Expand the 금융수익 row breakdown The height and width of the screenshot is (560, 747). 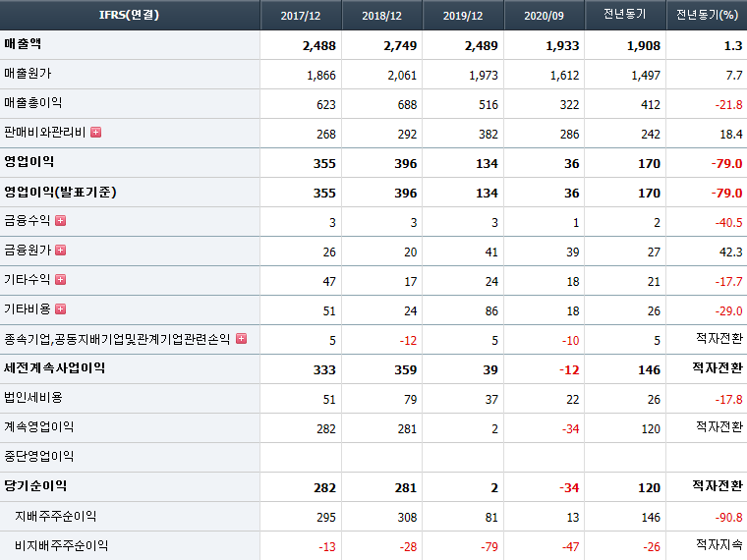(61, 221)
